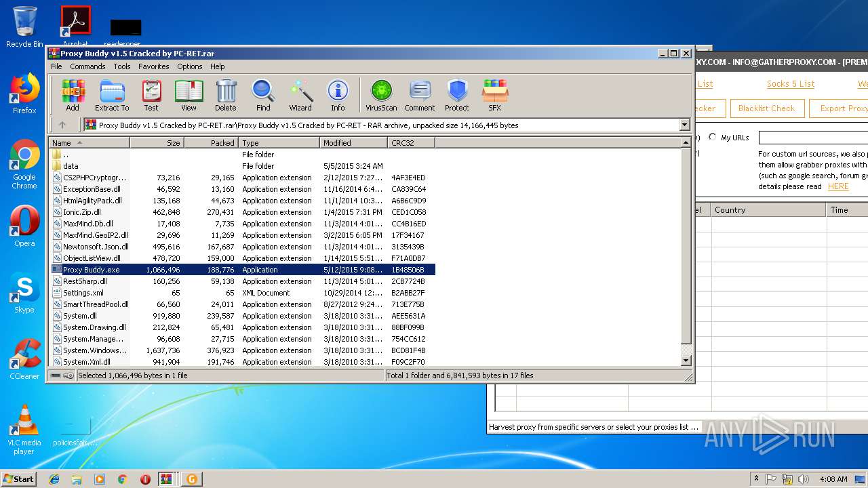Open the Wizard wand icon

point(300,95)
